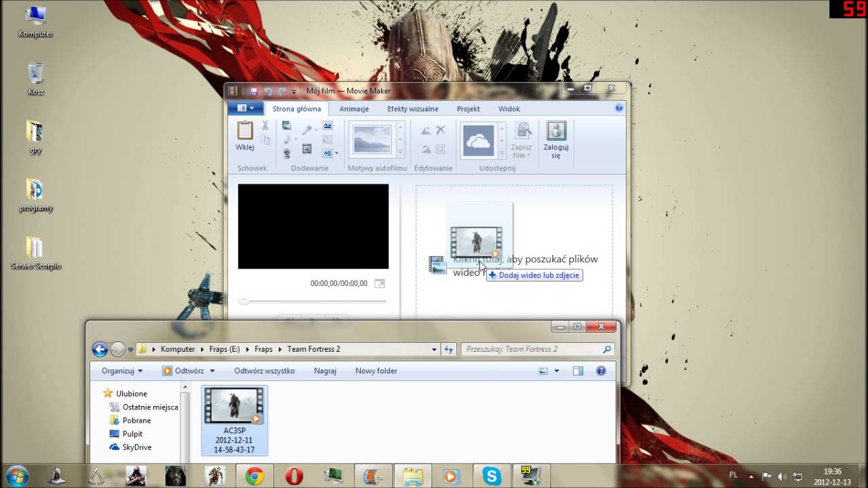This screenshot has height=488, width=868.
Task: Click the snapshot icon in Dodawanie group
Action: point(307,148)
